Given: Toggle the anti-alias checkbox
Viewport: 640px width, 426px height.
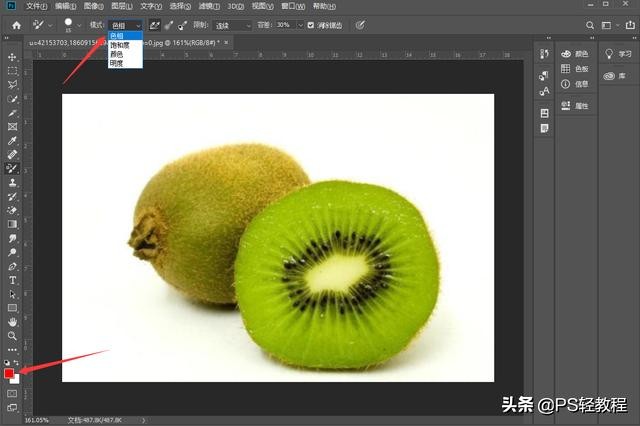Looking at the screenshot, I should click(311, 25).
